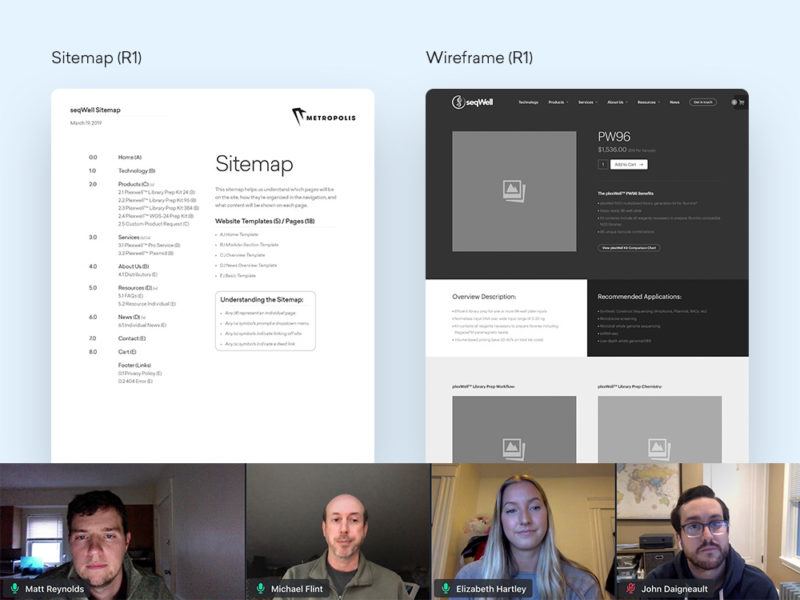This screenshot has height=600, width=800.
Task: Click the quantity input field beside Add to Cart
Action: 603,164
